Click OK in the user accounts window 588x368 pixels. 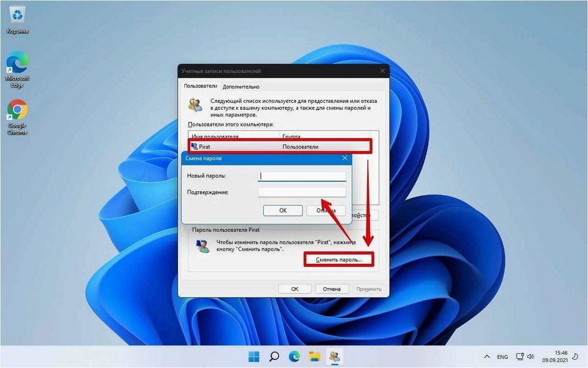point(294,289)
